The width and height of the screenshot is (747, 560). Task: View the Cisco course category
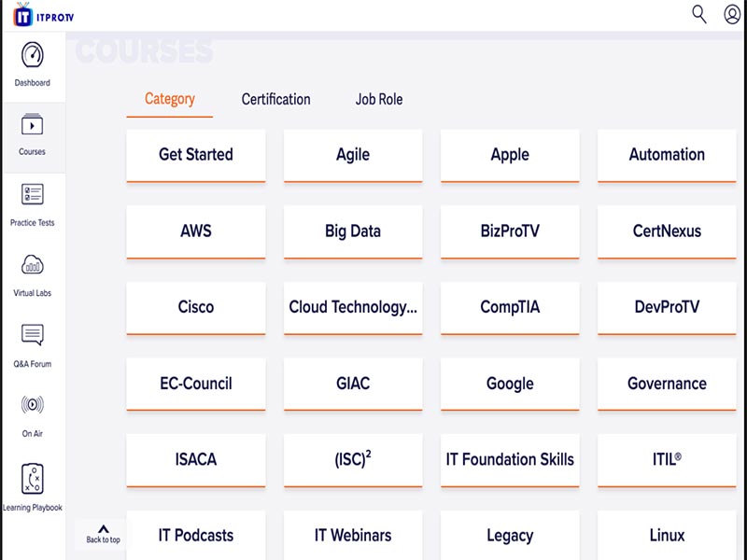195,308
